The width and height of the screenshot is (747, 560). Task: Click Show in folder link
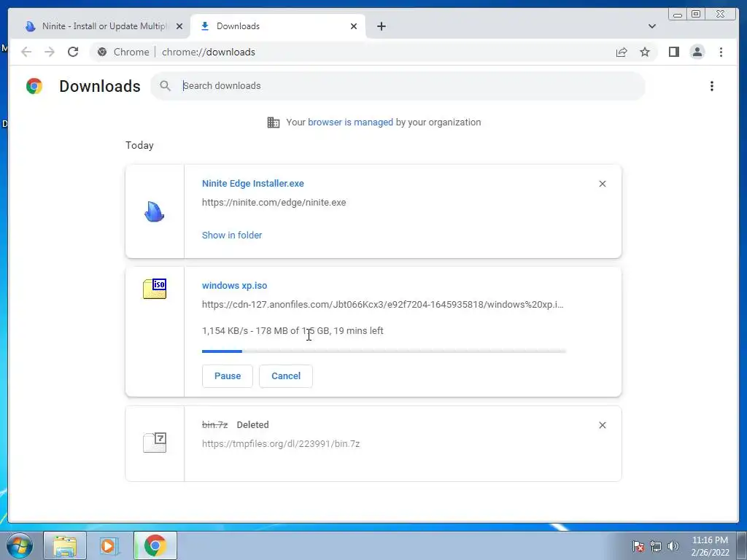click(232, 236)
